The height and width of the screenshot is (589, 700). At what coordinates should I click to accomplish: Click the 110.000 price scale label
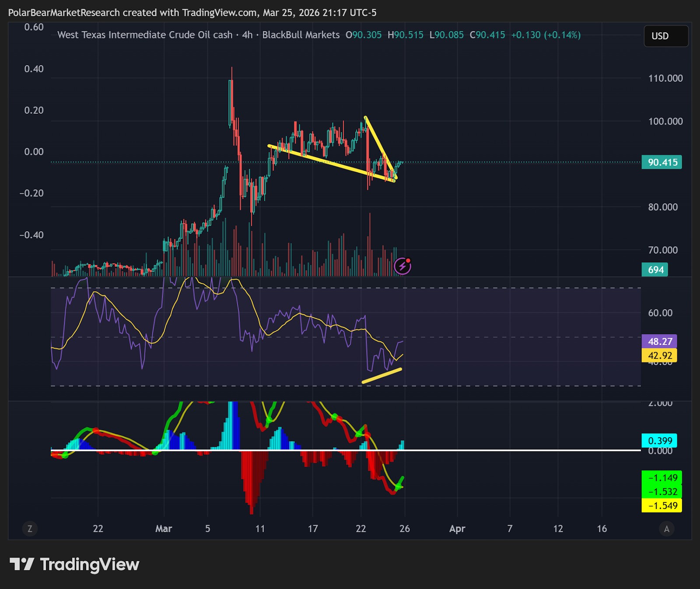point(665,78)
